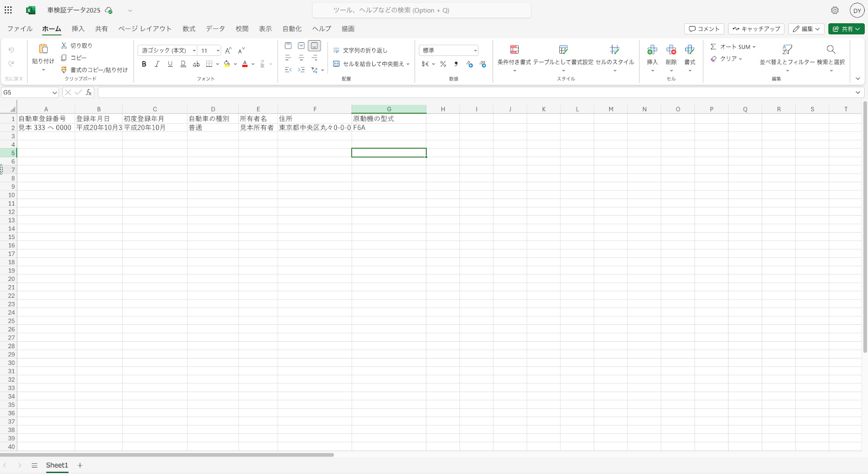Click the sort and filter icon

point(787,50)
